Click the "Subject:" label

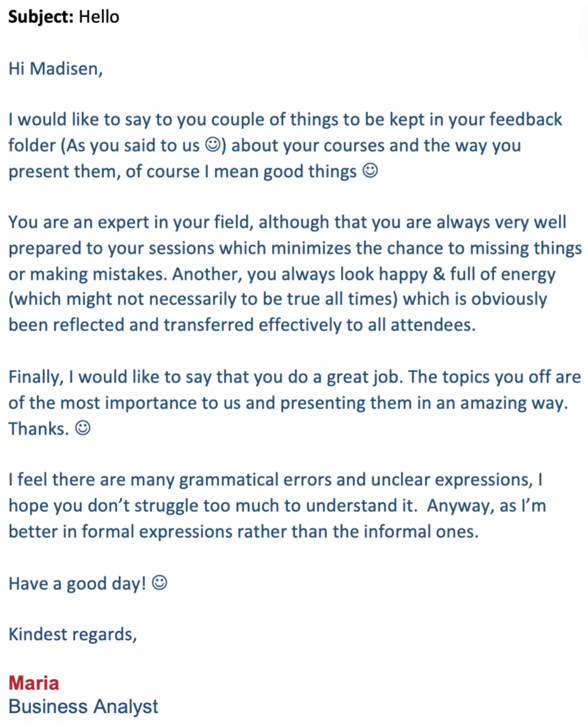click(41, 17)
